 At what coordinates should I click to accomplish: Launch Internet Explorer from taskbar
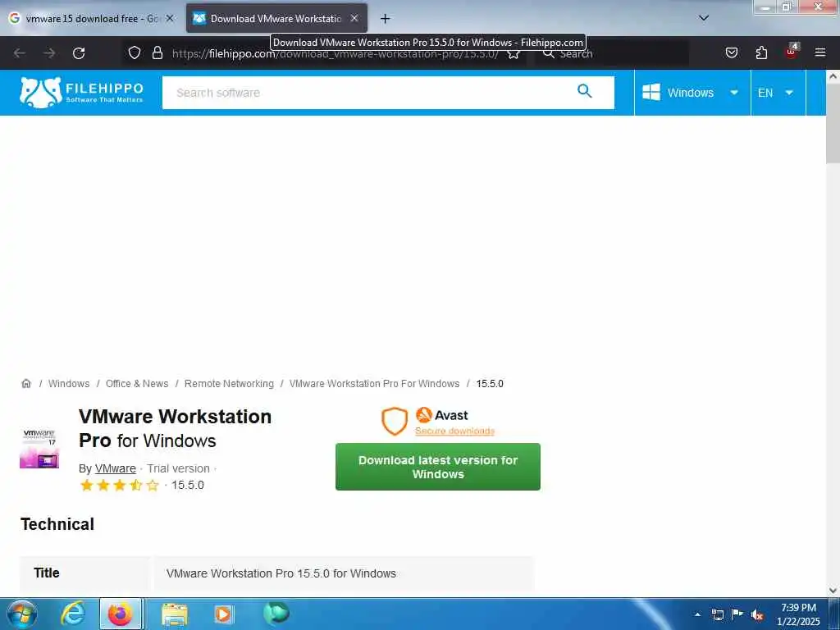click(72, 614)
